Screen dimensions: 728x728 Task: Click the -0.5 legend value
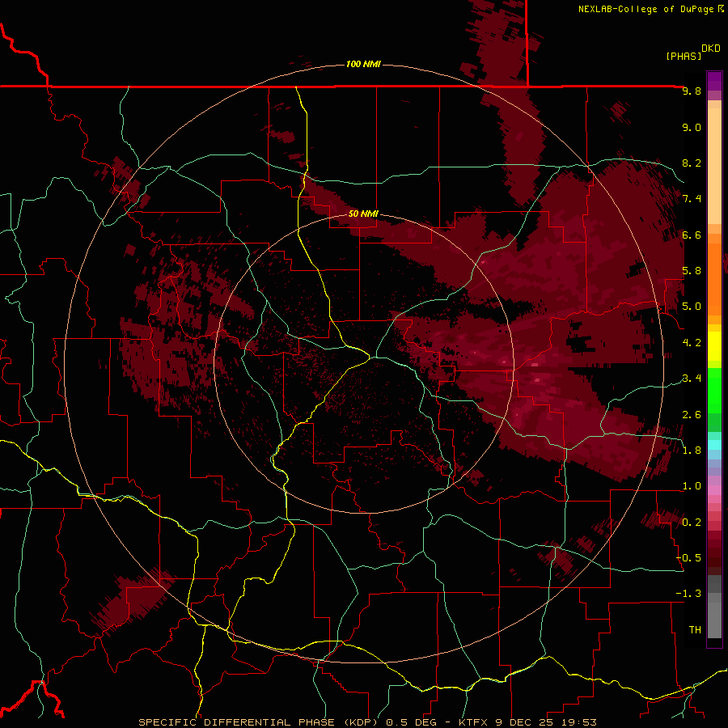coord(688,558)
